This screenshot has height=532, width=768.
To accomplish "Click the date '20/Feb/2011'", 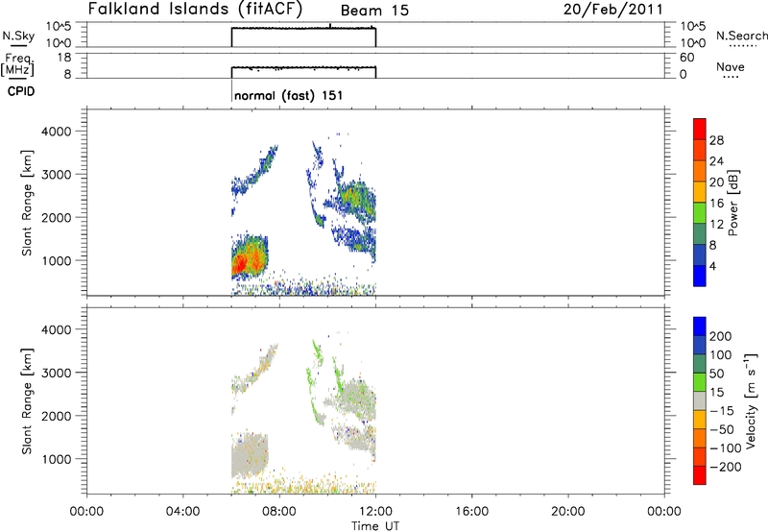I will [x=613, y=9].
